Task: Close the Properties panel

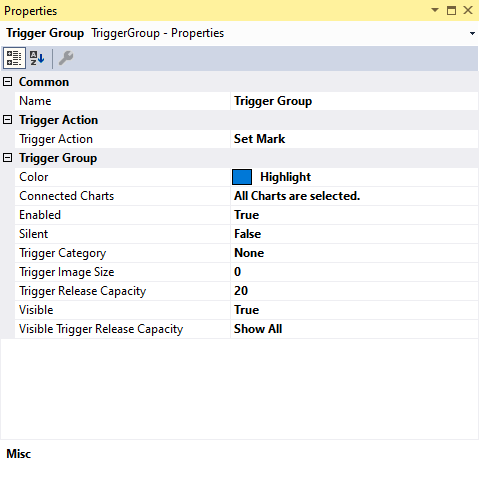Action: tap(468, 10)
